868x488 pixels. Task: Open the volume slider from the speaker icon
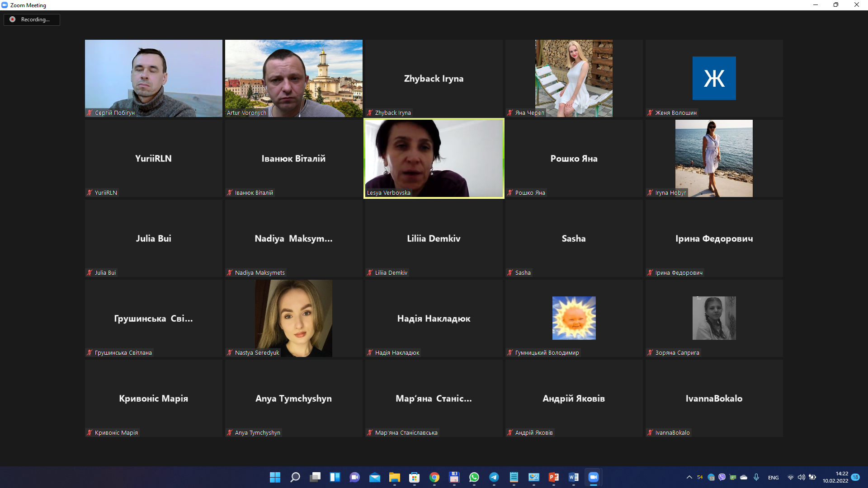802,477
